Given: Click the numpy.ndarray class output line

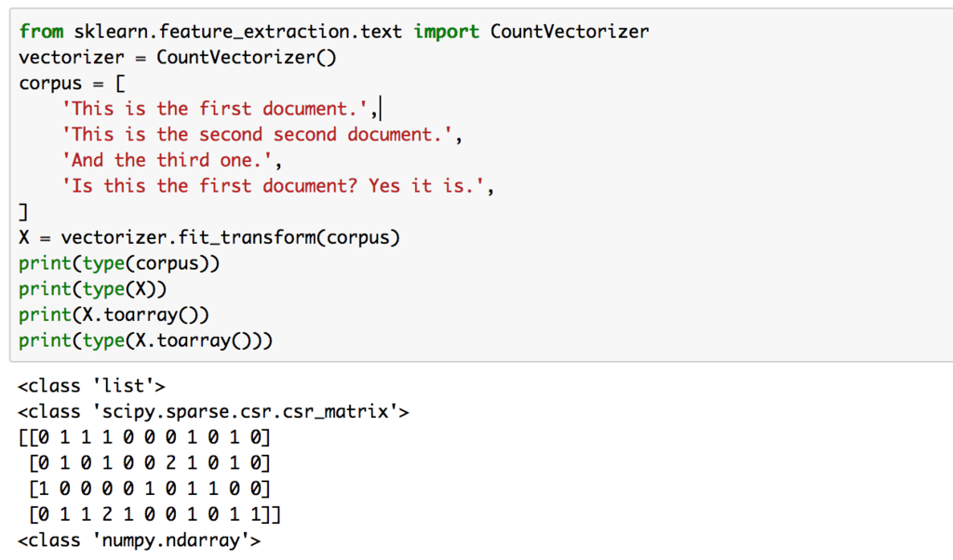Looking at the screenshot, I should point(140,540).
